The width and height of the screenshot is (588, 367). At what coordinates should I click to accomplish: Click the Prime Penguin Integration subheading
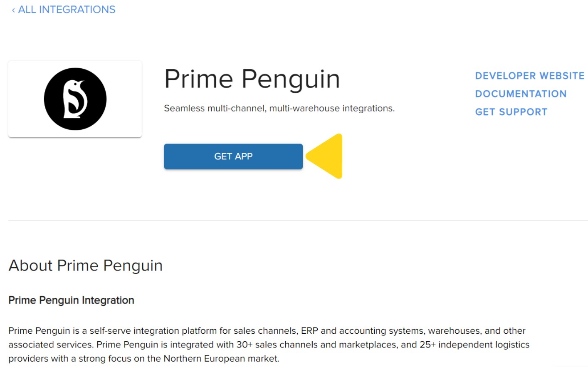point(71,300)
